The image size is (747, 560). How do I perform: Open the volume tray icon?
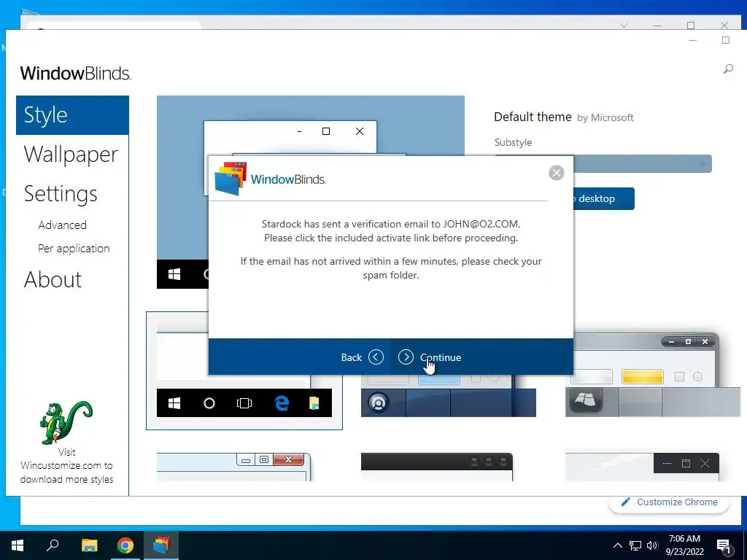[652, 545]
